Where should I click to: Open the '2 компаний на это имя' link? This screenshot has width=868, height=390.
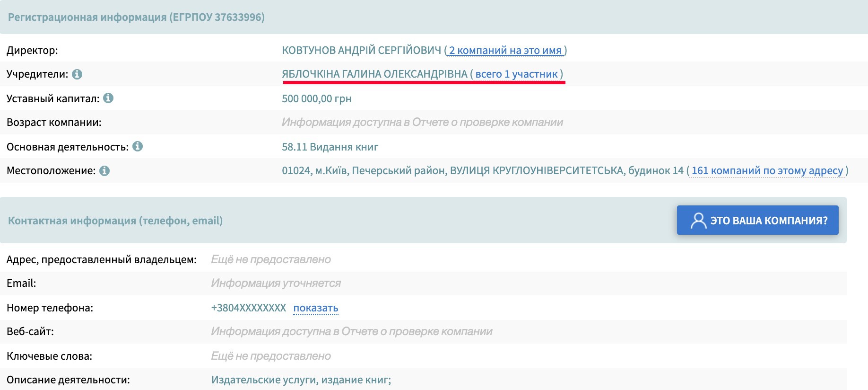click(505, 51)
